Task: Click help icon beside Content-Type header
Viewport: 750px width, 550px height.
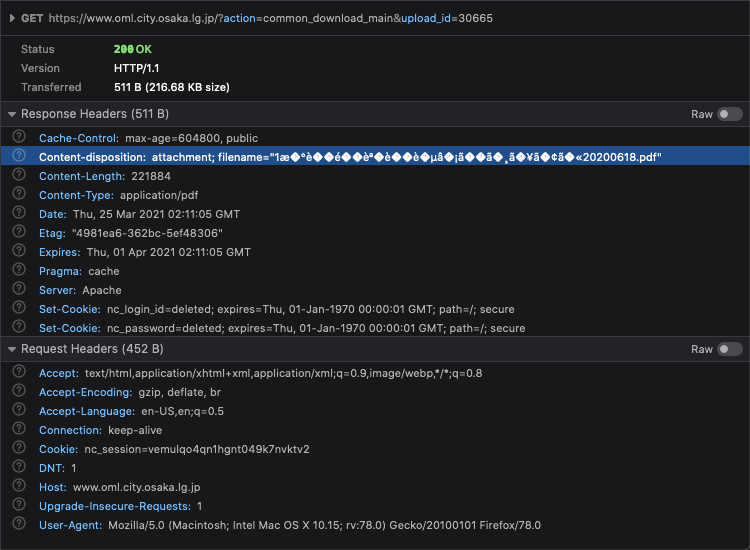Action: coord(18,195)
